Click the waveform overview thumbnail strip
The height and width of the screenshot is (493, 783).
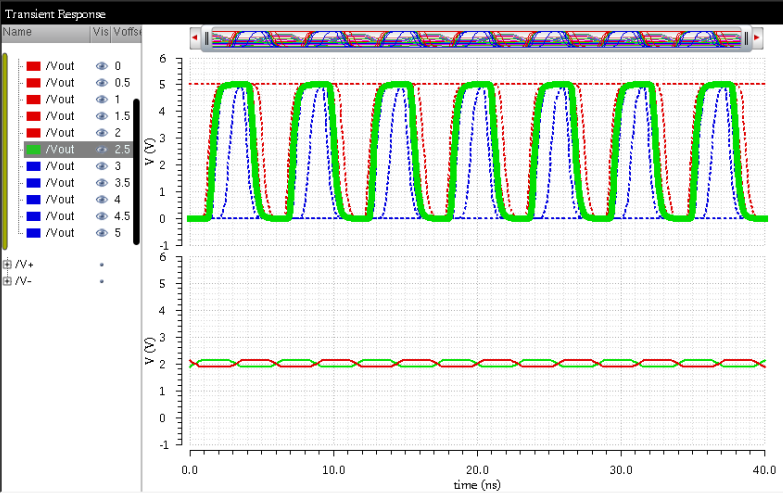[x=476, y=39]
